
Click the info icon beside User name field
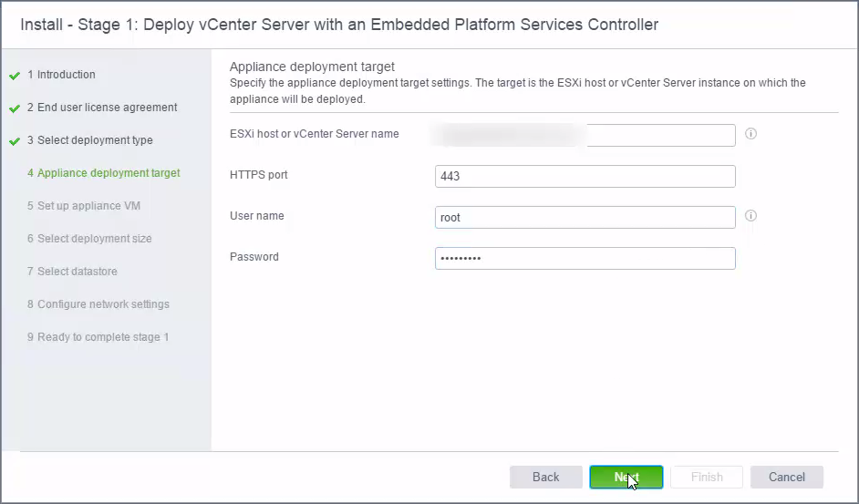point(750,216)
